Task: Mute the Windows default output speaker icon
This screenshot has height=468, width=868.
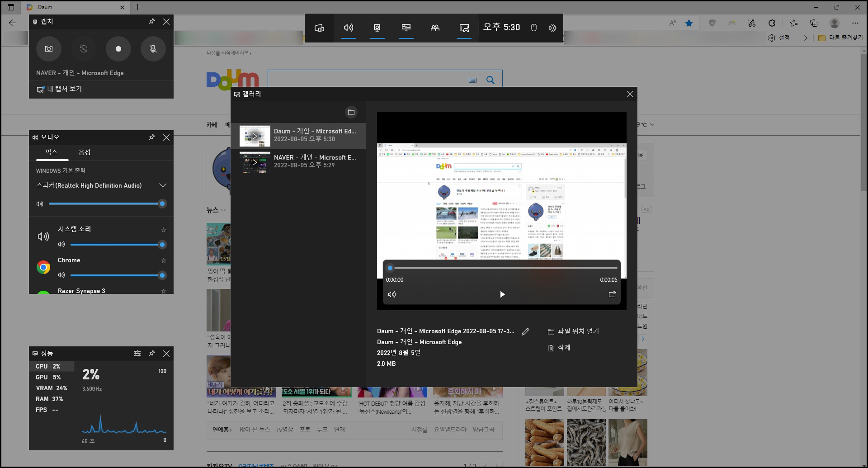Action: pyautogui.click(x=40, y=204)
